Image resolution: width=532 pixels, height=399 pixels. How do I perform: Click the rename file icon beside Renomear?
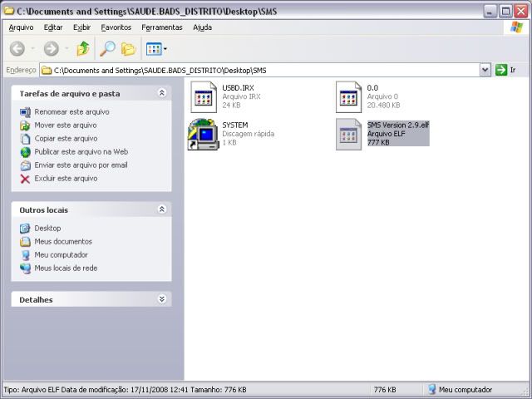[25, 112]
